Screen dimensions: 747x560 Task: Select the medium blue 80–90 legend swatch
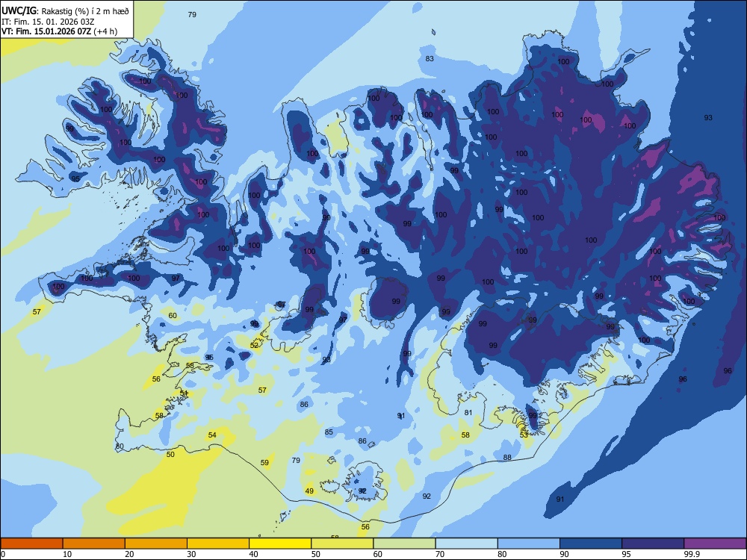tap(529, 544)
